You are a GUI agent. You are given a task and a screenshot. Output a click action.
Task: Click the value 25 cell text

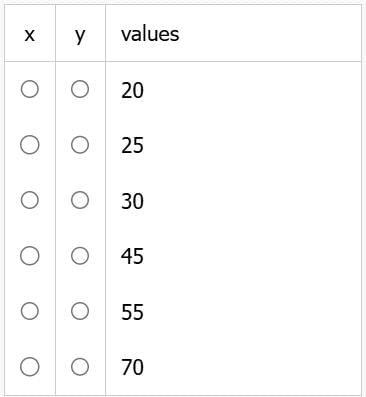[x=132, y=146]
